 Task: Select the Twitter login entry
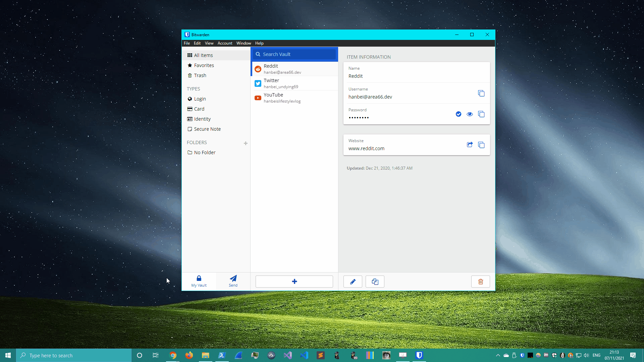pyautogui.click(x=294, y=83)
